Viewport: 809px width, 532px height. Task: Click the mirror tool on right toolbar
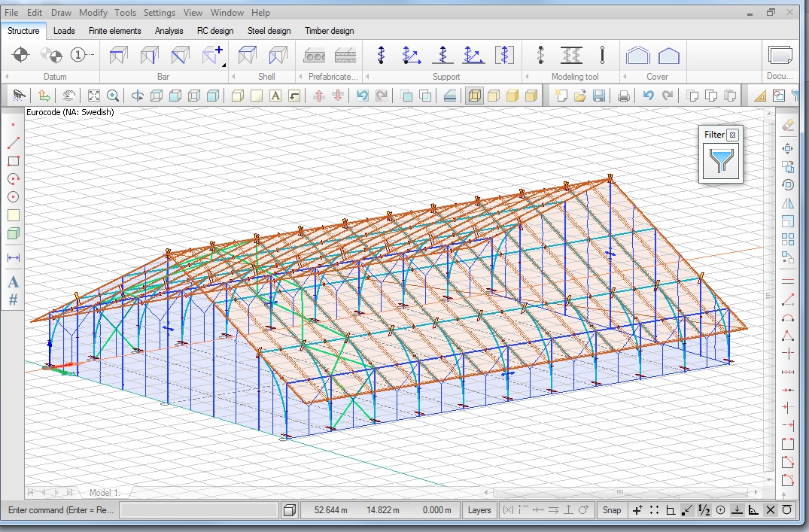click(788, 203)
